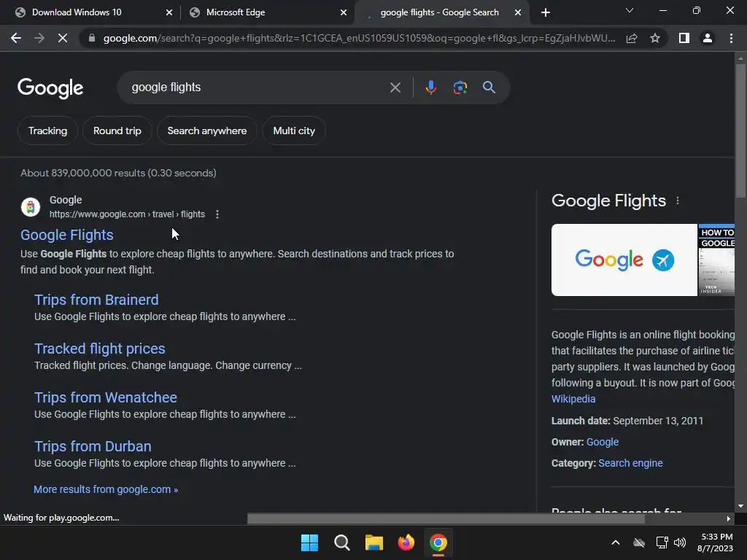The height and width of the screenshot is (560, 747).
Task: Apply the Tracking search chip
Action: (x=47, y=131)
